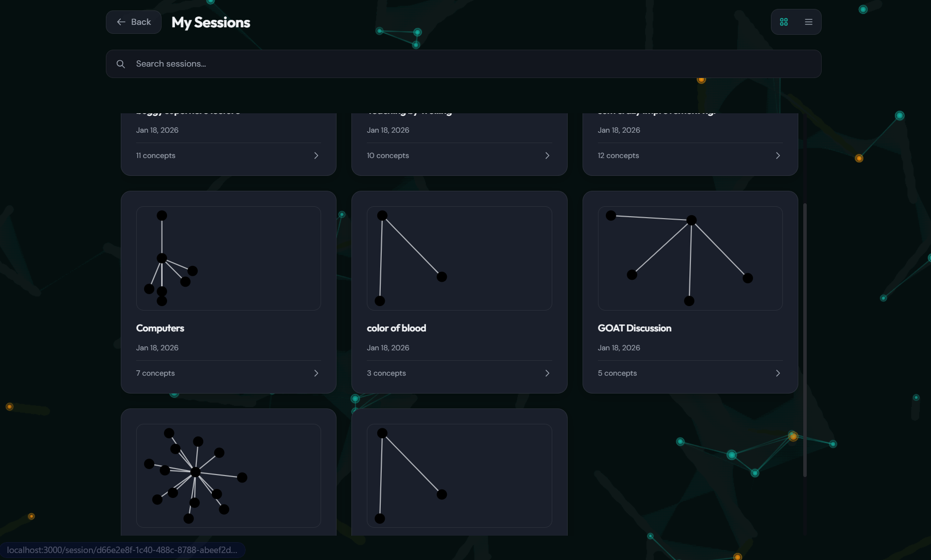This screenshot has height=560, width=931.
Task: Open the 11 concepts session arrow
Action: point(316,156)
